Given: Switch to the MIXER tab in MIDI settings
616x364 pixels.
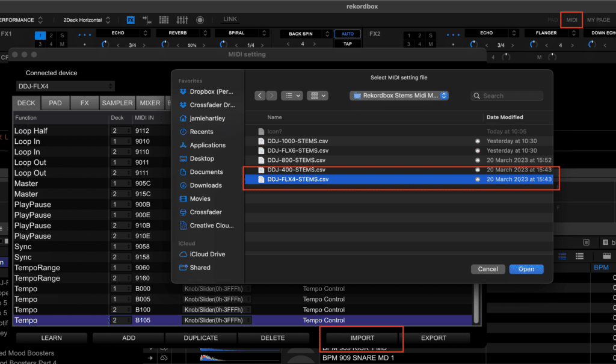Looking at the screenshot, I should [x=150, y=103].
